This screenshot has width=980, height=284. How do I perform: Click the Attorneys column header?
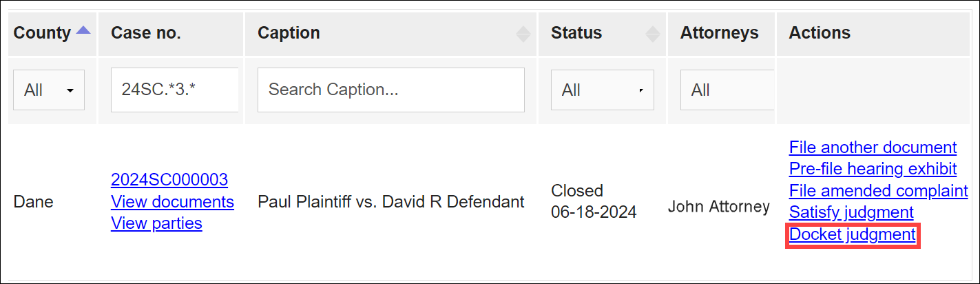pyautogui.click(x=719, y=33)
